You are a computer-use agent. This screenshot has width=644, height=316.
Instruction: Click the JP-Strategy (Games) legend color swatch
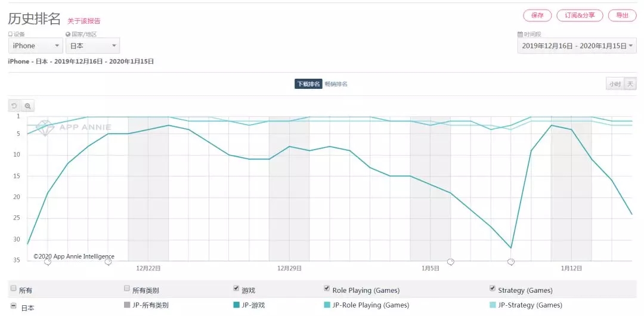pos(493,305)
